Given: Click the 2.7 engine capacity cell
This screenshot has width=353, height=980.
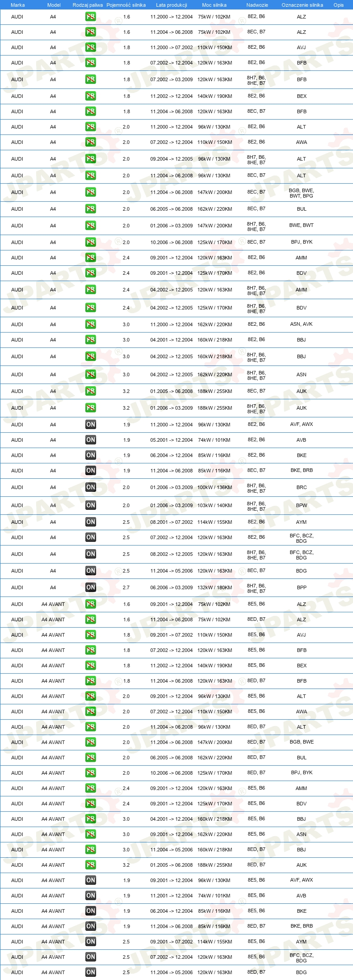Looking at the screenshot, I should pyautogui.click(x=126, y=587).
